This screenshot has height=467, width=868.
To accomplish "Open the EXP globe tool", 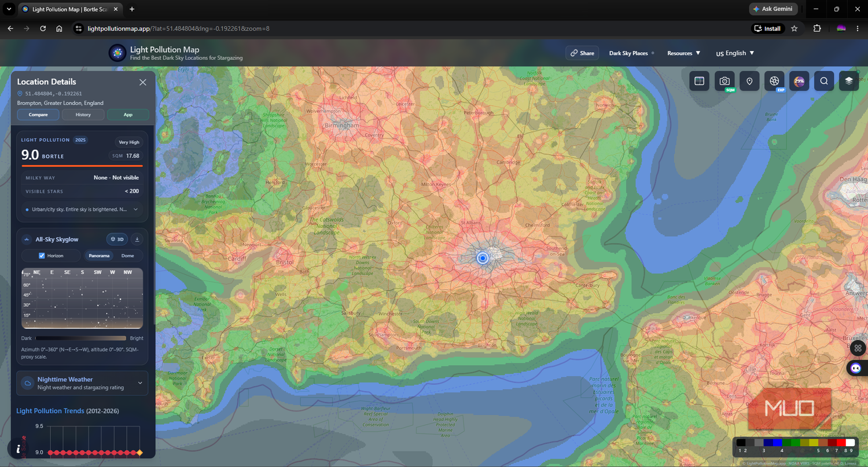I will [x=774, y=81].
